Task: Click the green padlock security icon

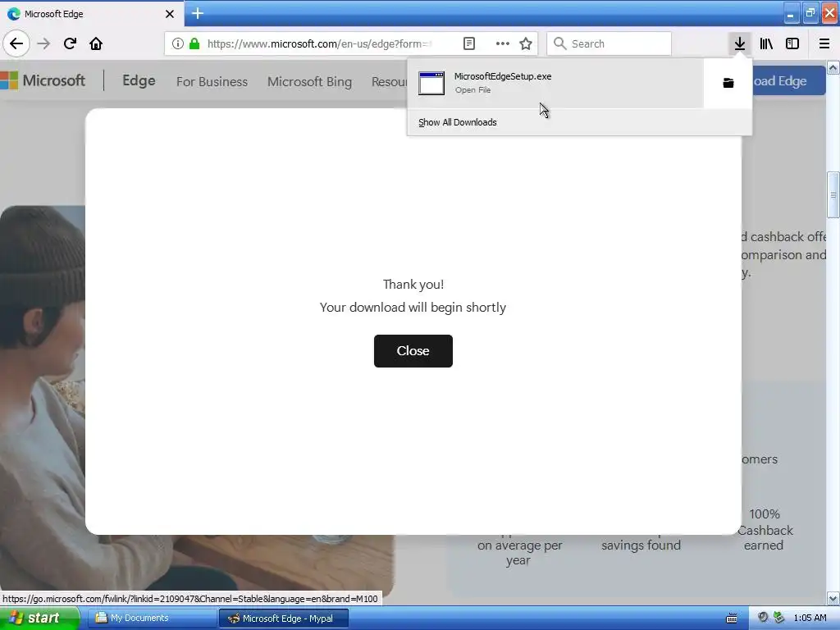Action: (194, 43)
